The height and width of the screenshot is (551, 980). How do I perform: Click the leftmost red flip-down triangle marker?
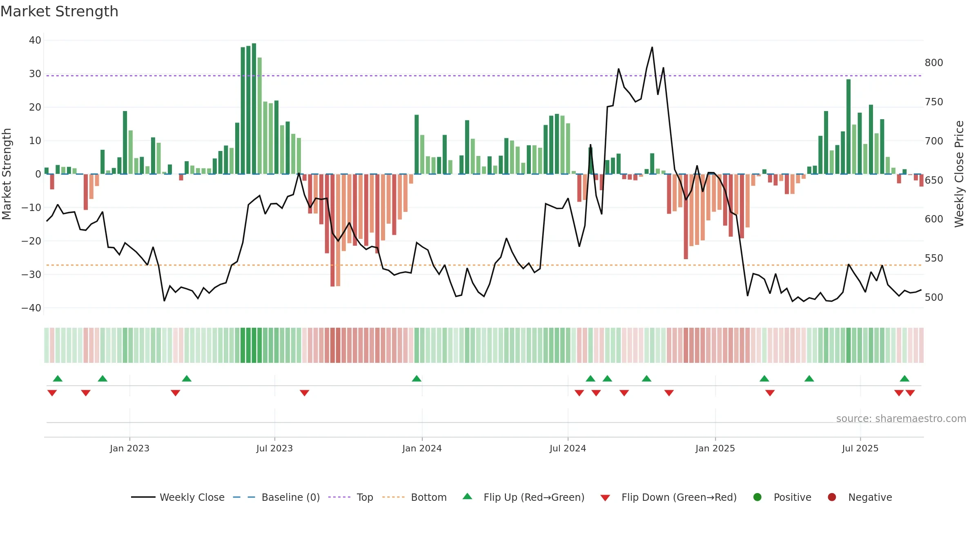coord(52,393)
